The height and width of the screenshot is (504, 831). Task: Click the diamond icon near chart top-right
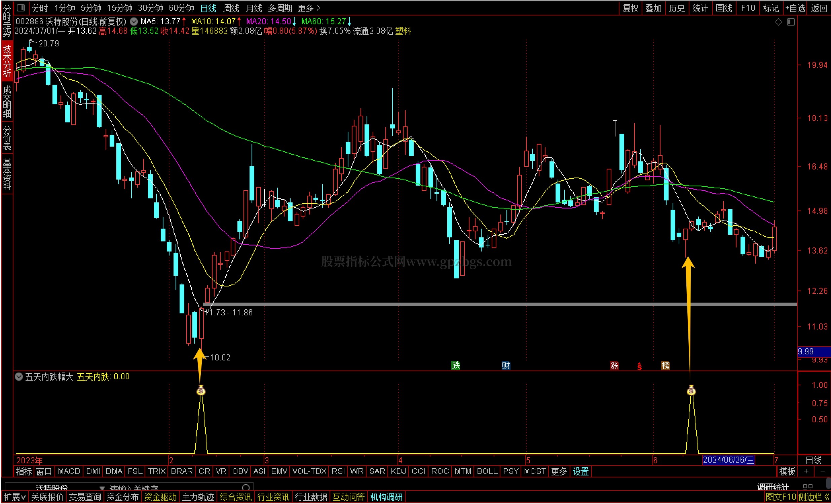point(779,22)
